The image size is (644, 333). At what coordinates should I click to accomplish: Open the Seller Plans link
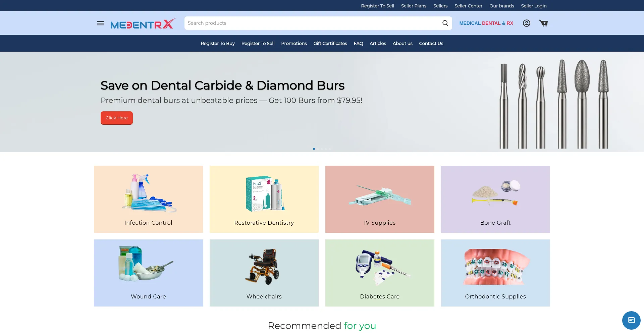coord(414,6)
